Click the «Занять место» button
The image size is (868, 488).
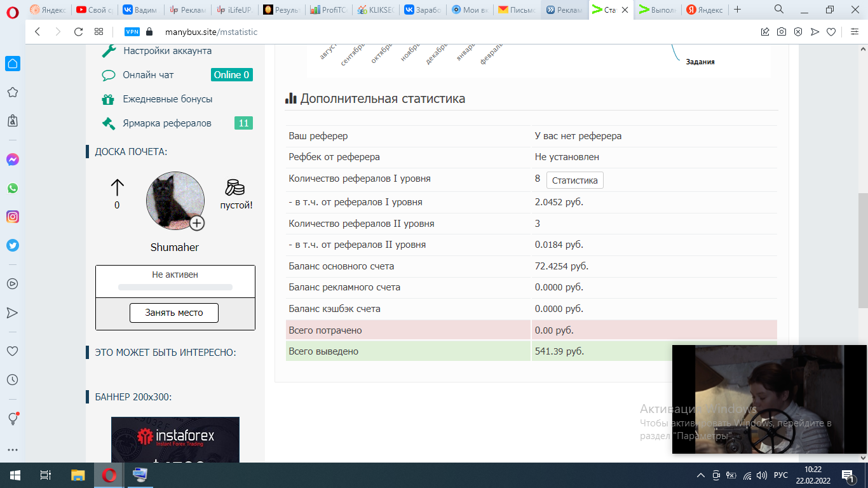(174, 313)
